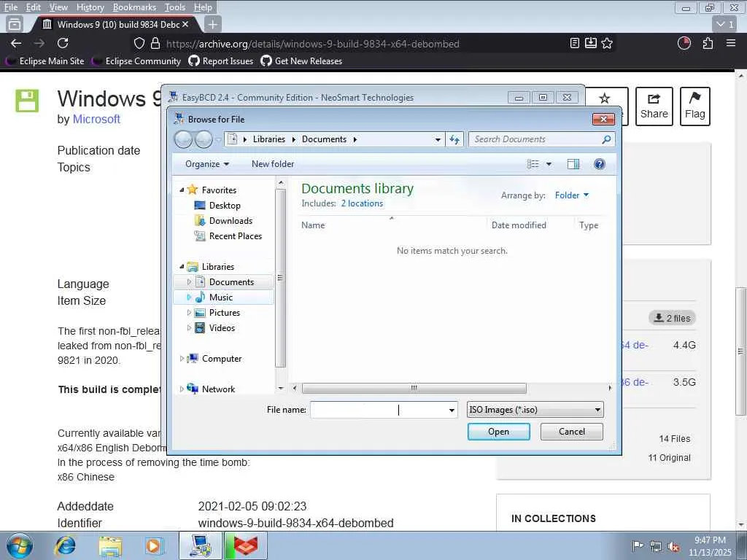Expand the Network node arrow
747x560 pixels.
182,389
